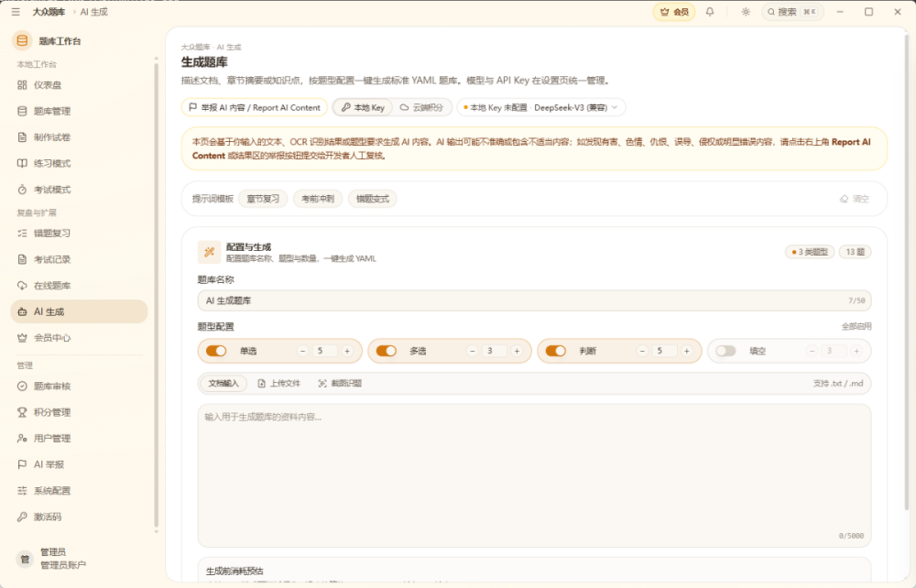Switch theme using the sun icon

pyautogui.click(x=746, y=12)
